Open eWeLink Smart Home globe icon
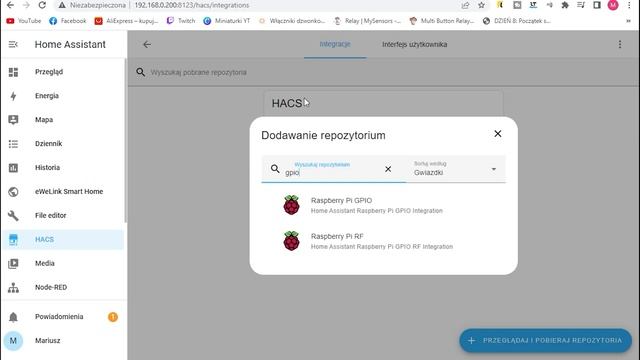 (13, 191)
